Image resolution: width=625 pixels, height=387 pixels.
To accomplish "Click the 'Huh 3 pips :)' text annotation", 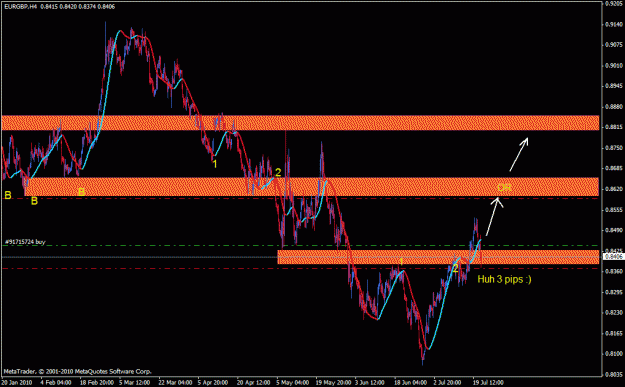I will coord(504,279).
